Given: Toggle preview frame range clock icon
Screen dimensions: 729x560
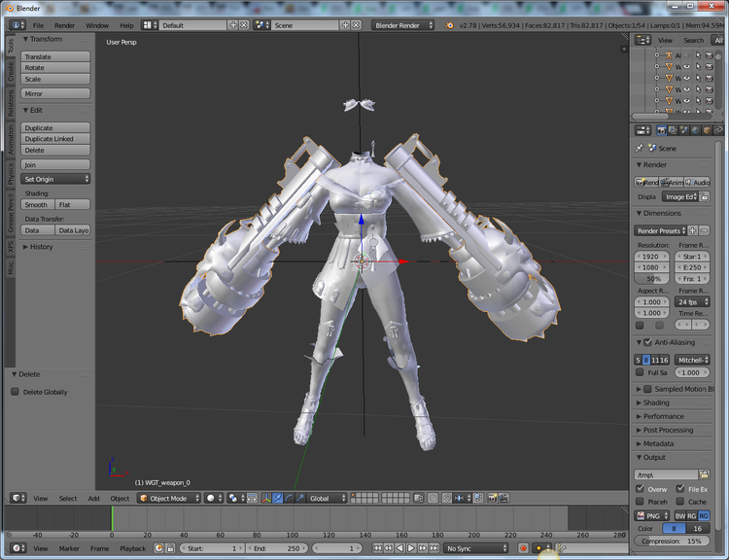Looking at the screenshot, I should tap(159, 548).
